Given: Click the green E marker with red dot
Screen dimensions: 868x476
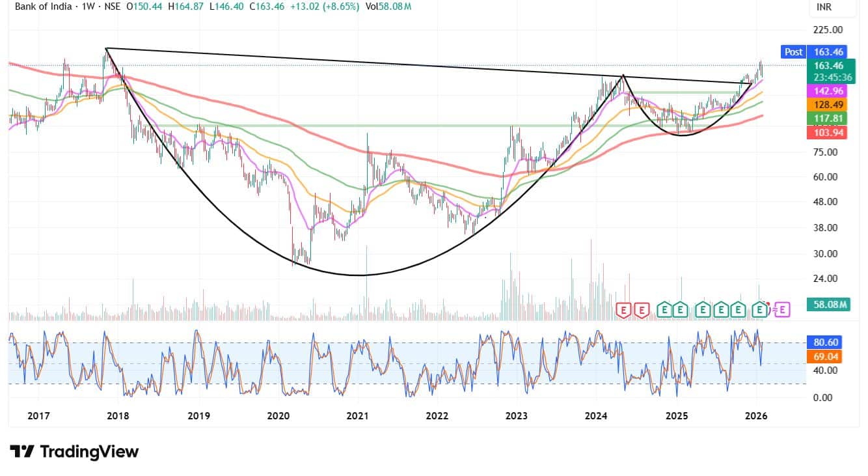Looking at the screenshot, I should (x=760, y=310).
